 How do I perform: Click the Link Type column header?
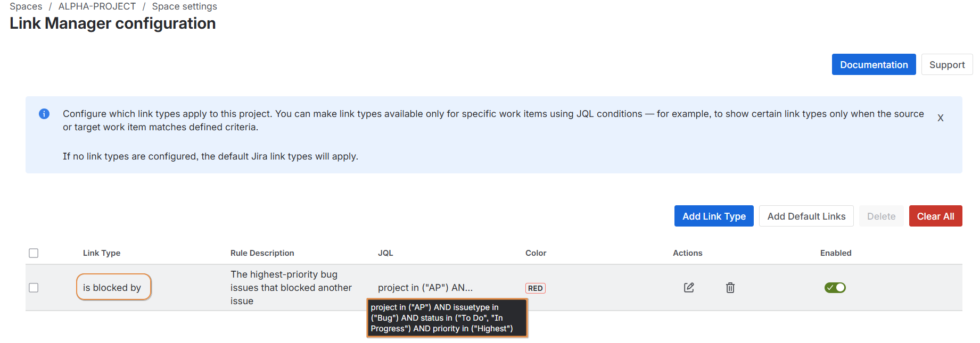point(102,253)
